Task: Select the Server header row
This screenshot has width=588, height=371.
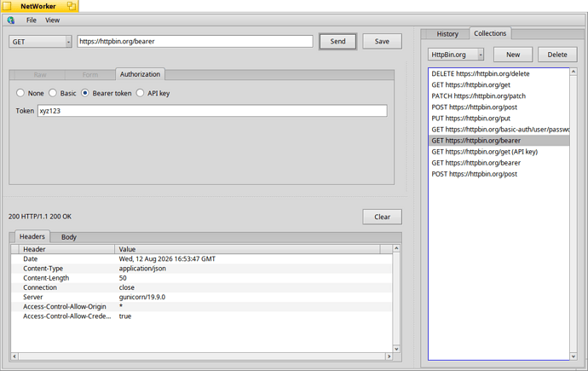Action: click(x=201, y=297)
